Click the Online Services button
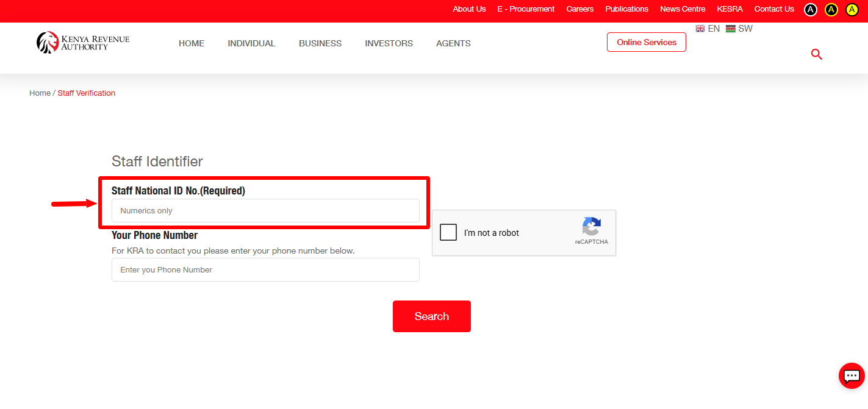This screenshot has height=409, width=868. coord(647,42)
